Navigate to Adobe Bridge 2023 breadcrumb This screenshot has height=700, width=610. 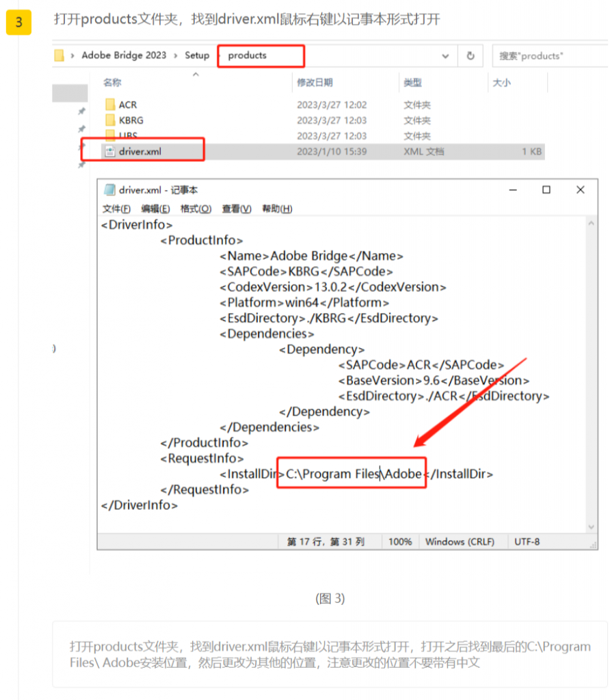tap(124, 55)
